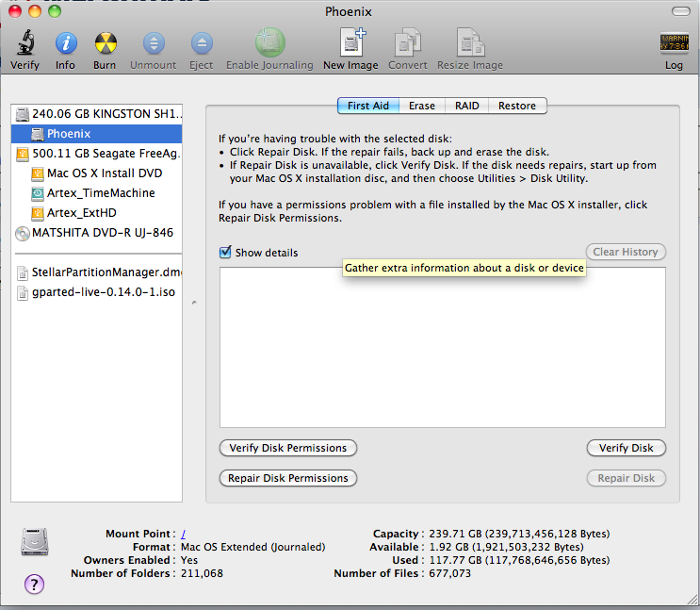Select Artex_TimeMachine volume row
700x610 pixels.
[96, 193]
